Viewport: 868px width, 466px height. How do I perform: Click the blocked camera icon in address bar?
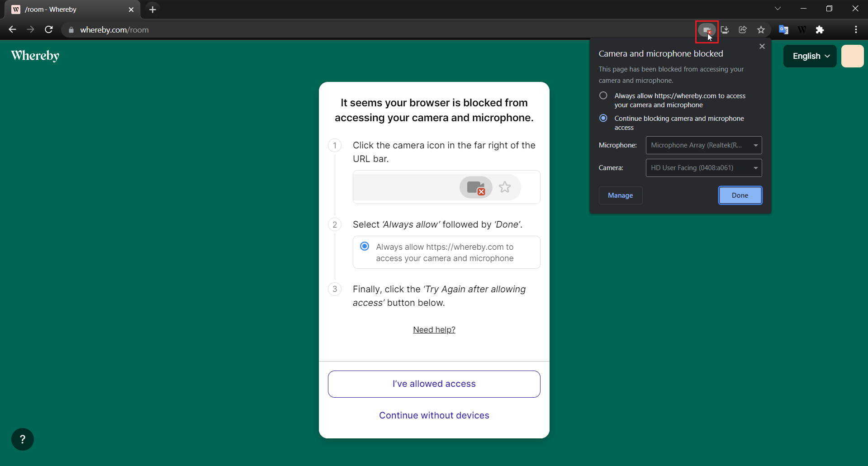(x=707, y=30)
